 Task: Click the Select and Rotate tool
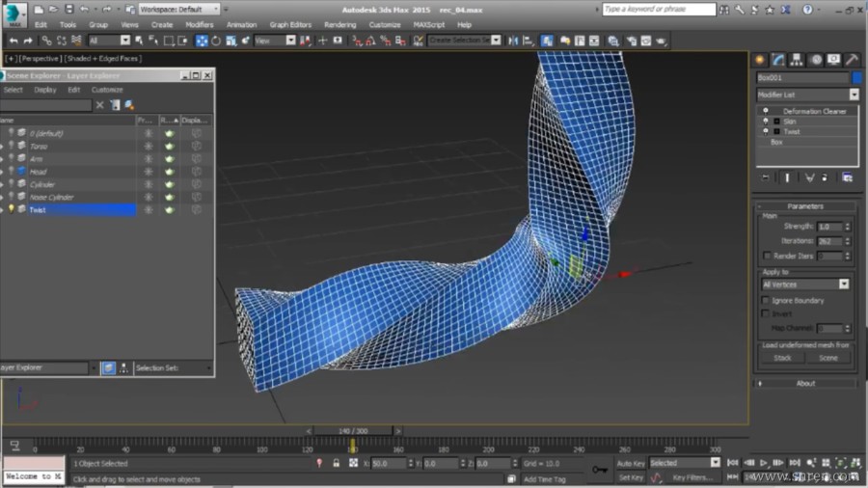coord(216,41)
